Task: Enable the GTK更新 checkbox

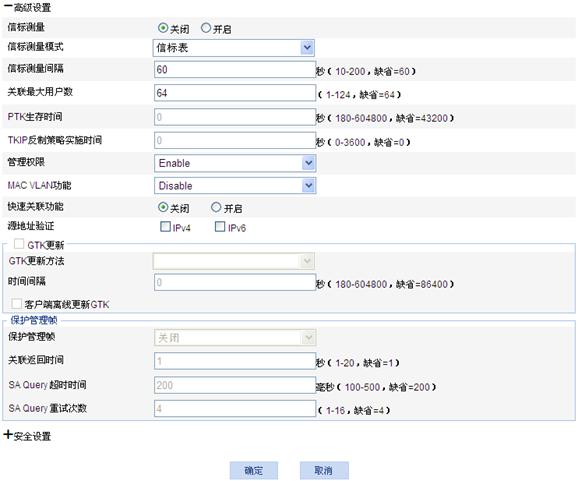Action: pyautogui.click(x=19, y=244)
